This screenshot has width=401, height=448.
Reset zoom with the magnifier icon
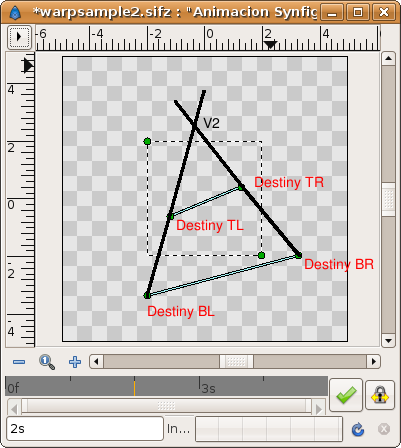(47, 362)
